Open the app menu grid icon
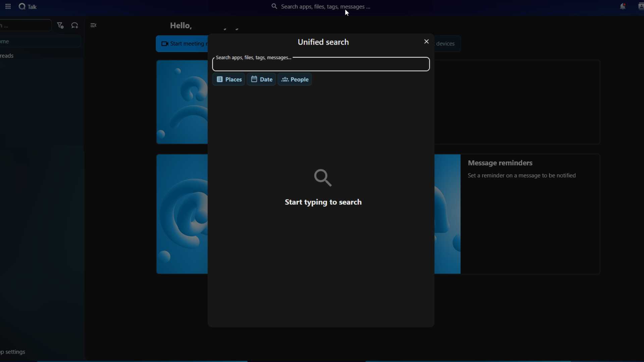The height and width of the screenshot is (362, 644). [x=8, y=7]
